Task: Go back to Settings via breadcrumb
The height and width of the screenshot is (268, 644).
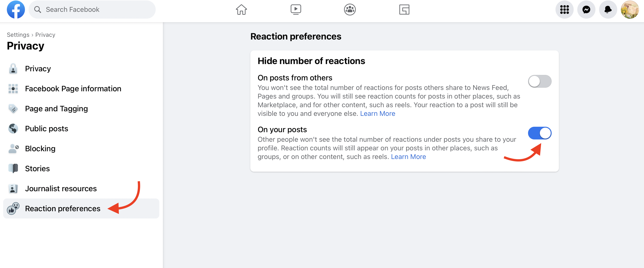Action: pos(18,35)
